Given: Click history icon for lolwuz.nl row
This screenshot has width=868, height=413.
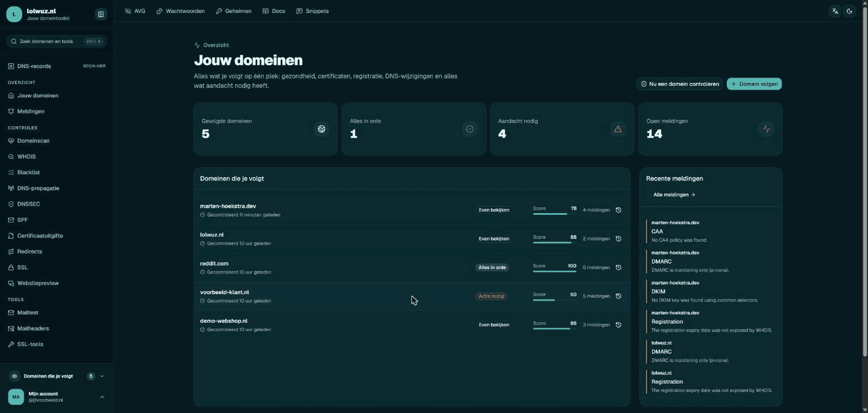Looking at the screenshot, I should click(x=618, y=239).
